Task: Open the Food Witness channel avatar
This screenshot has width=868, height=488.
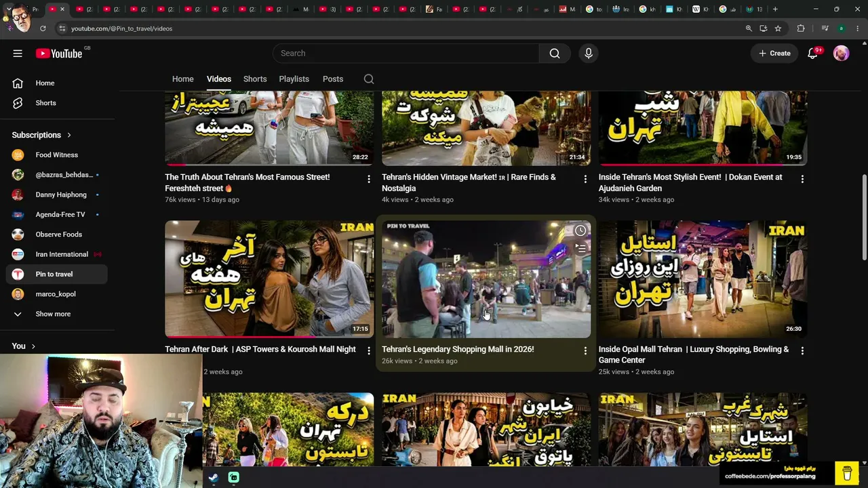Action: pos(18,155)
